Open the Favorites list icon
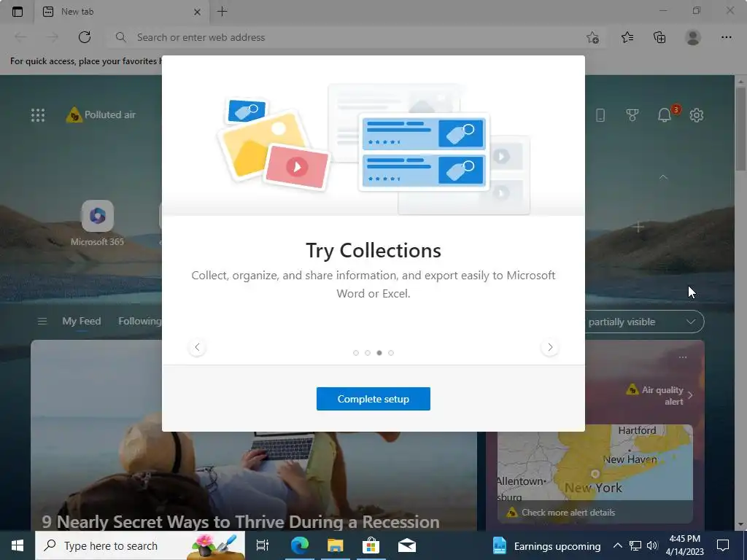747x560 pixels. [627, 37]
